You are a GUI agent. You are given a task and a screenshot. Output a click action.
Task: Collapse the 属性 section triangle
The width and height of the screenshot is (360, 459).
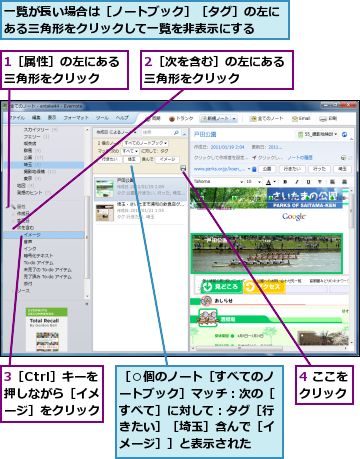pyautogui.click(x=7, y=207)
